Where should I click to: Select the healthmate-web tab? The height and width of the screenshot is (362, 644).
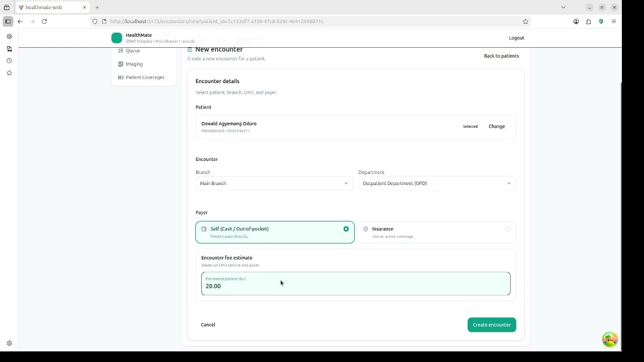tap(53, 8)
